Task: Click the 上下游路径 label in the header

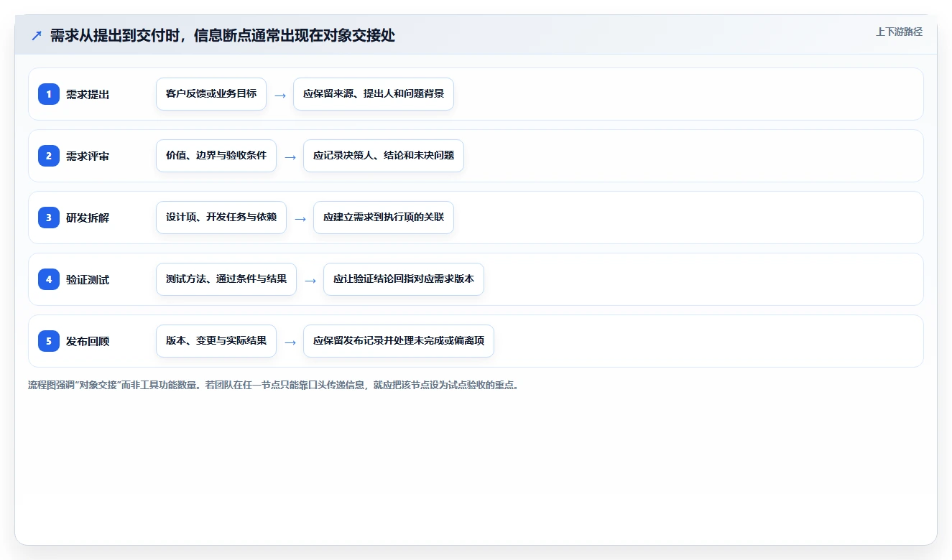Action: (899, 32)
